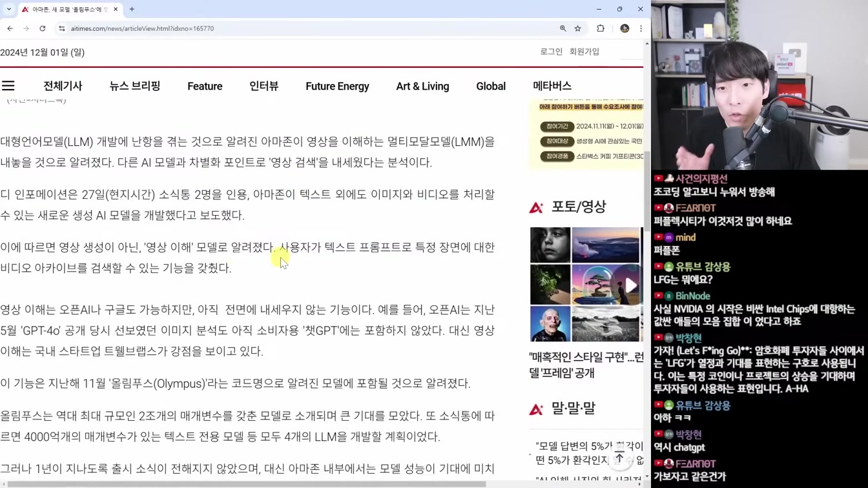Open the 포토/영상 section heading

(x=579, y=207)
